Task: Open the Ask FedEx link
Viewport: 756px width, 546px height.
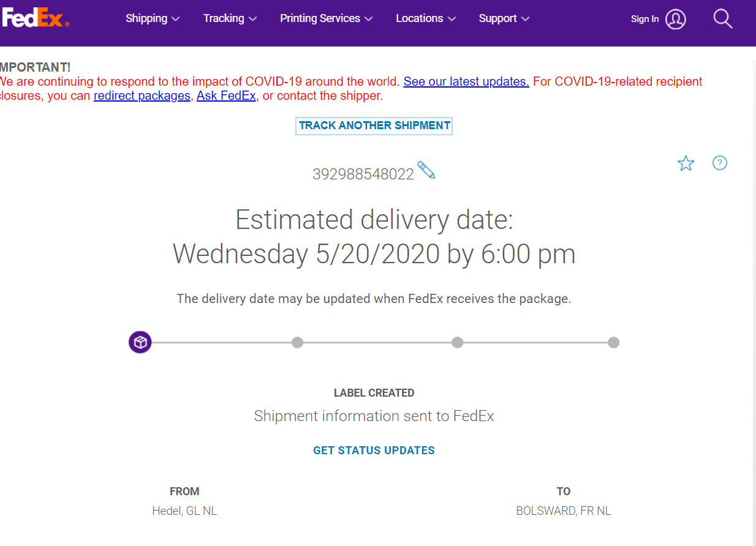Action: [226, 95]
